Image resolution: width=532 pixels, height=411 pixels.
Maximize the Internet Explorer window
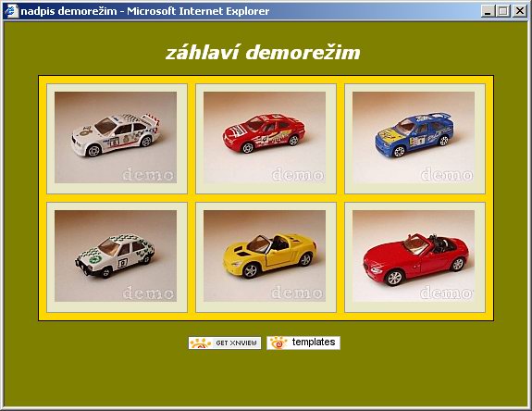point(502,11)
